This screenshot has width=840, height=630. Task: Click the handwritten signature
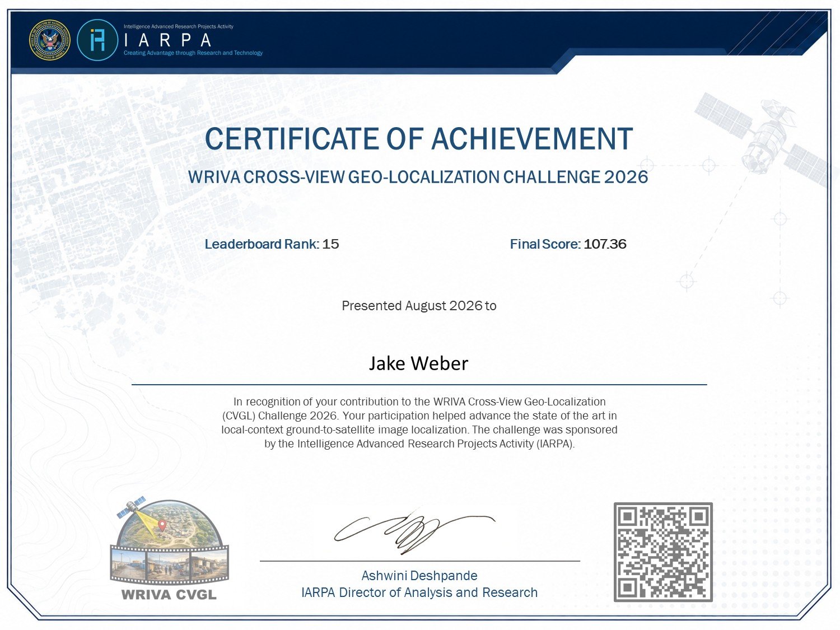pyautogui.click(x=414, y=531)
